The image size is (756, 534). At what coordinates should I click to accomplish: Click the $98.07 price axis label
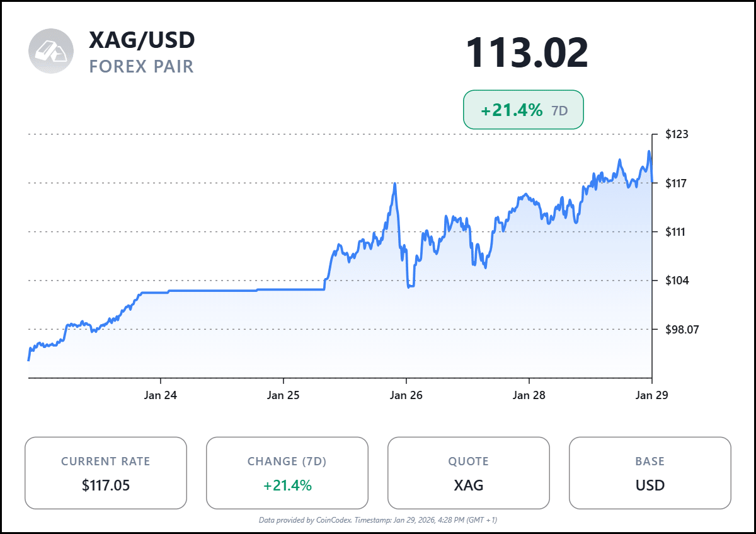(682, 329)
